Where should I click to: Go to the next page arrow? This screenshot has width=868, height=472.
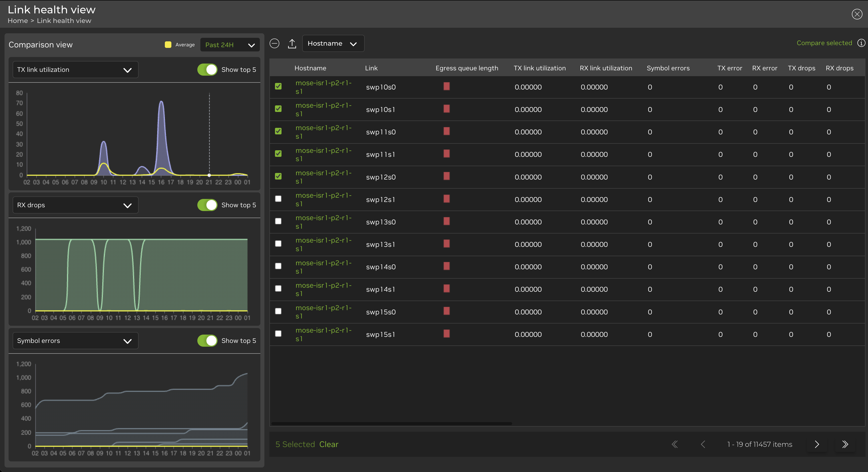tap(816, 444)
